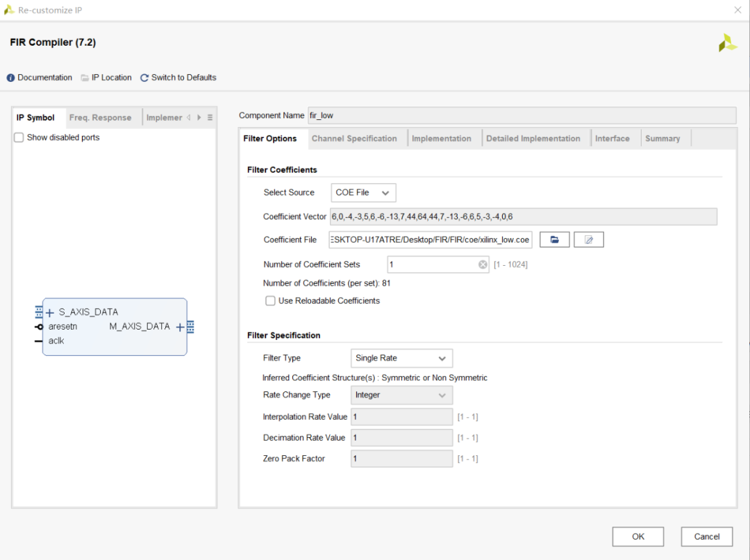Browse for coefficient file folder icon
This screenshot has height=560, width=750.
tap(554, 239)
